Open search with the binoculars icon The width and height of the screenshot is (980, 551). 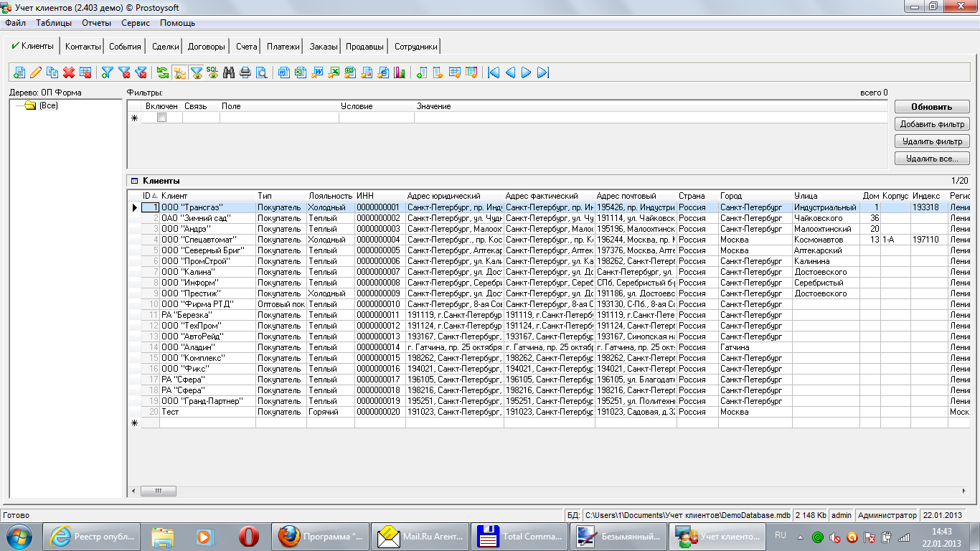pyautogui.click(x=229, y=72)
